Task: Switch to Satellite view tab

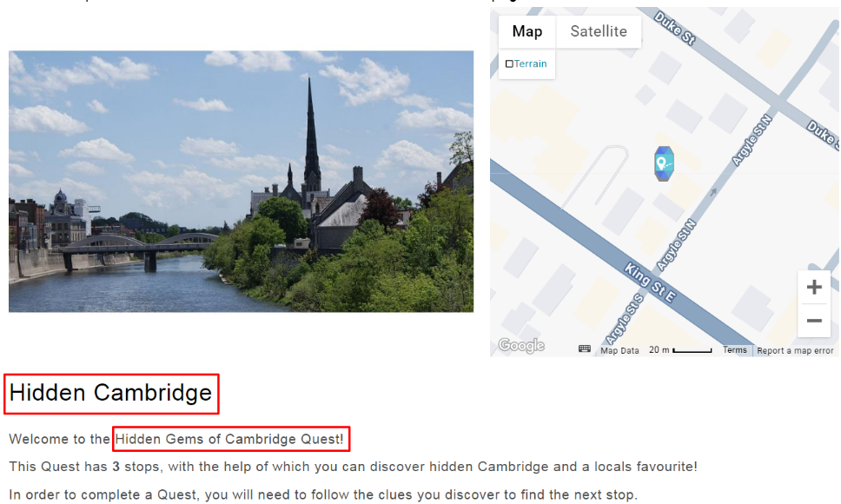Action: 599,31
